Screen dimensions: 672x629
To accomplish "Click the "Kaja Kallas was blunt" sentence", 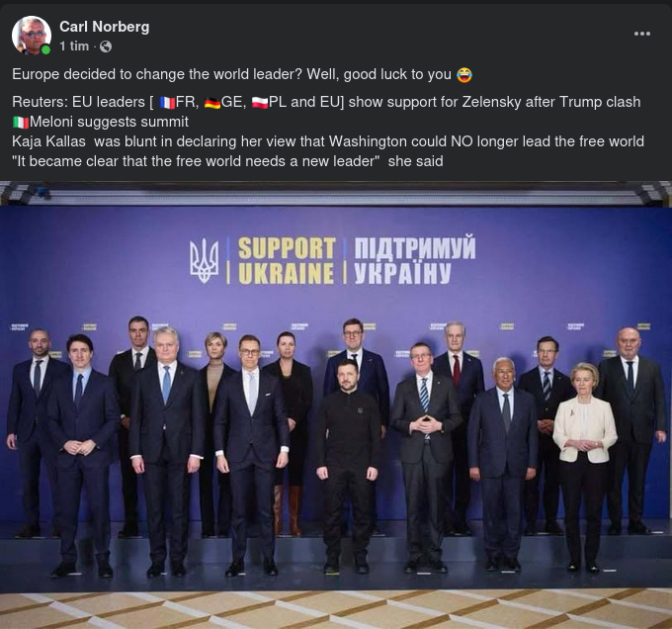I will [328, 141].
